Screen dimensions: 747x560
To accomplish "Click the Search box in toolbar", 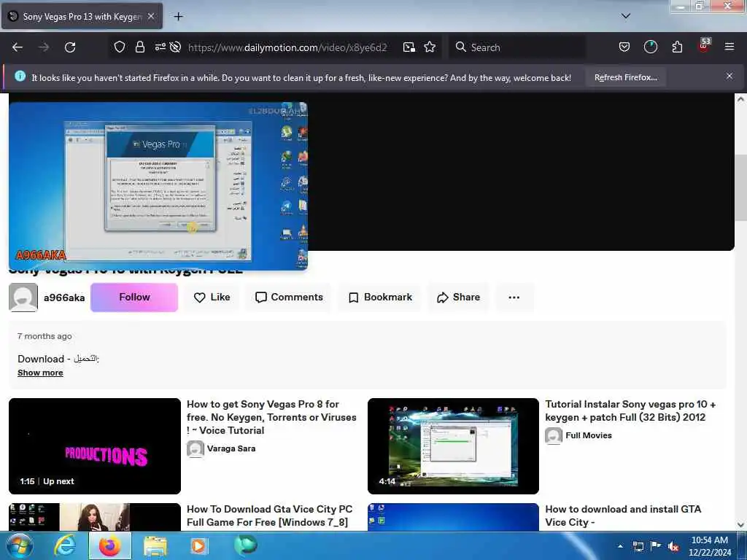I will click(x=517, y=47).
